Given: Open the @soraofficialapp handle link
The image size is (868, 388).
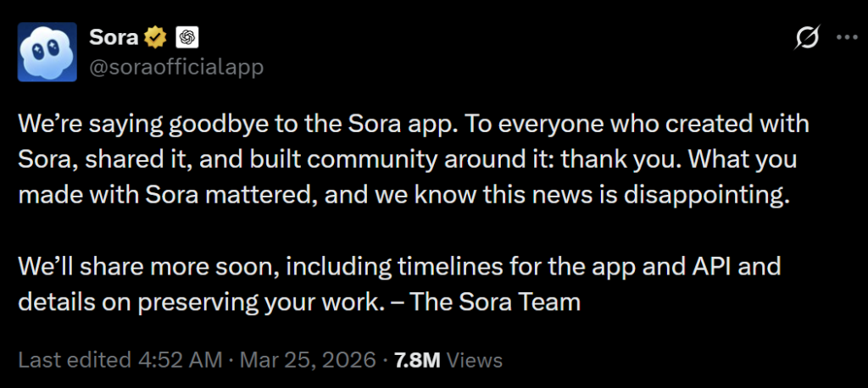Looking at the screenshot, I should click(176, 66).
